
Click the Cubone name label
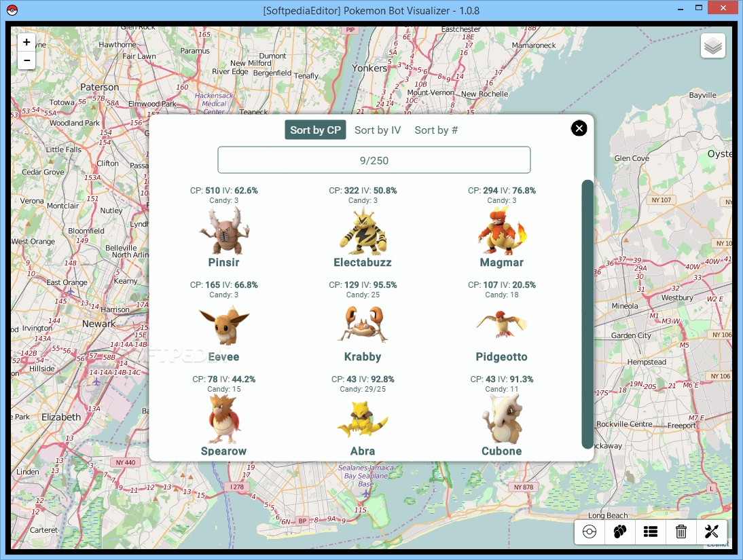point(502,451)
